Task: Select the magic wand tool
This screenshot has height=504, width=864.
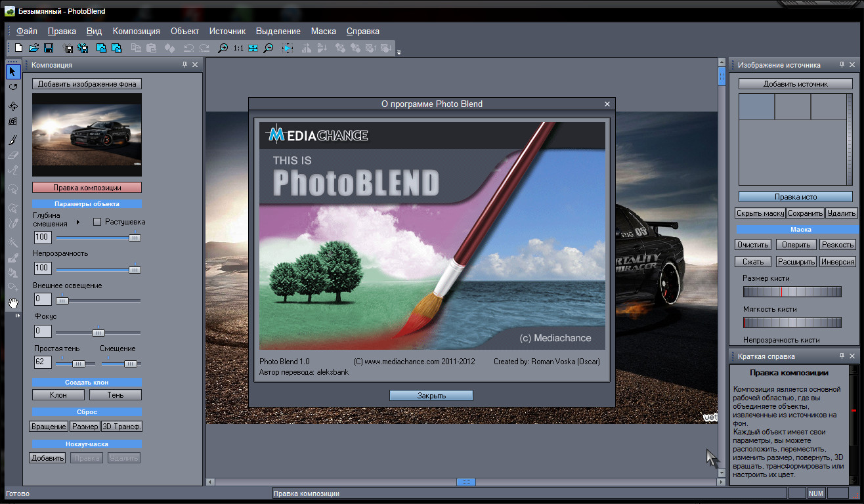Action: pos(13,242)
